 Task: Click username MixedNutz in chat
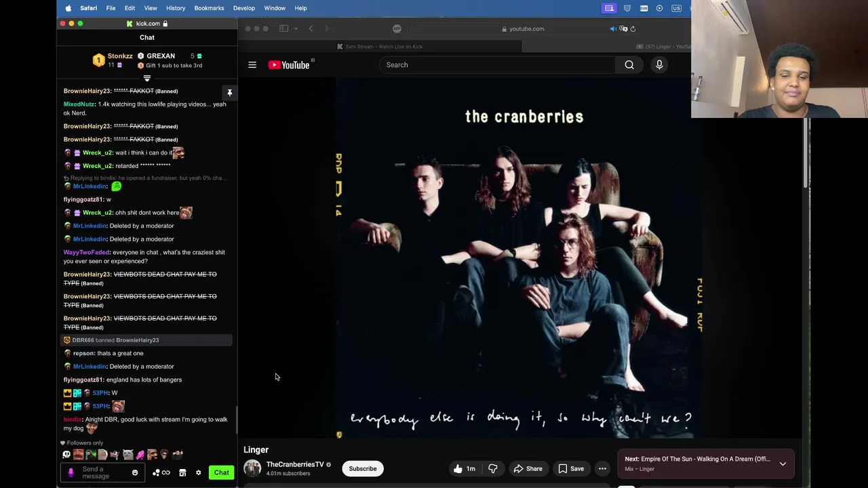pos(79,104)
